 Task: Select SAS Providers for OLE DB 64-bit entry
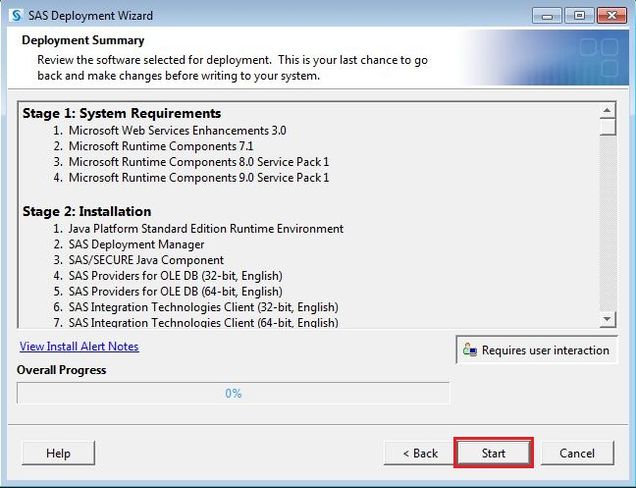pos(176,292)
